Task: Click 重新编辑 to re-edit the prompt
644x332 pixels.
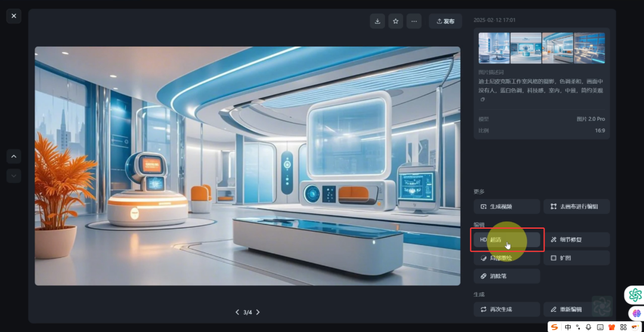Action: point(577,309)
